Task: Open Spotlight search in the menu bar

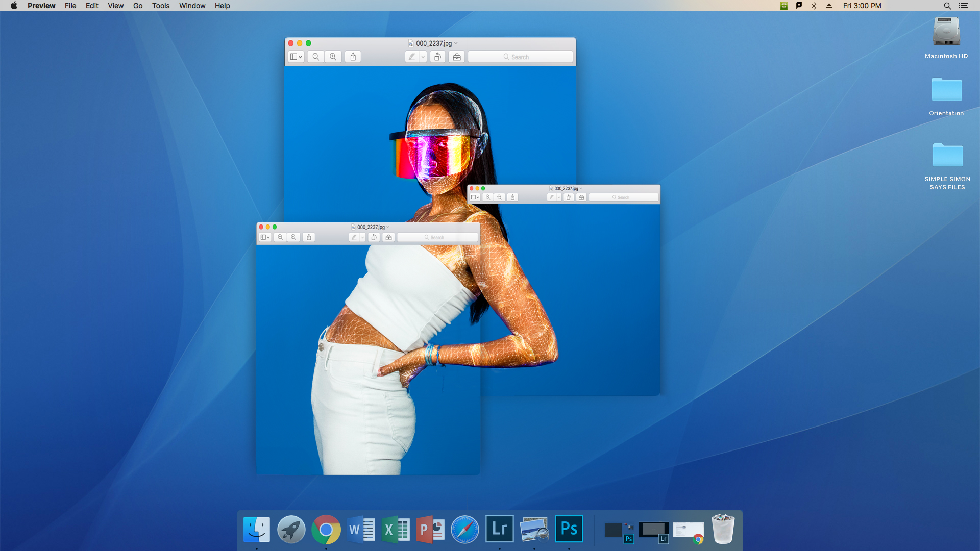Action: tap(947, 6)
